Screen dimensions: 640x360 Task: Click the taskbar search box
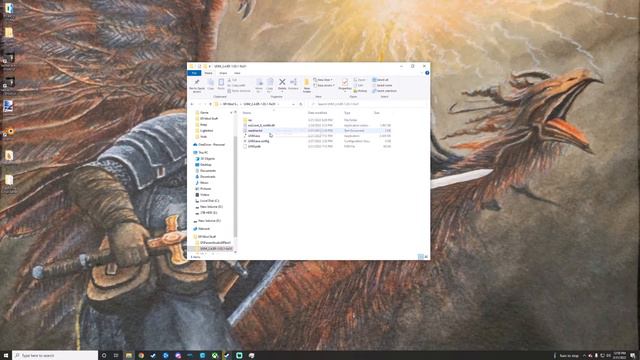(x=56, y=356)
